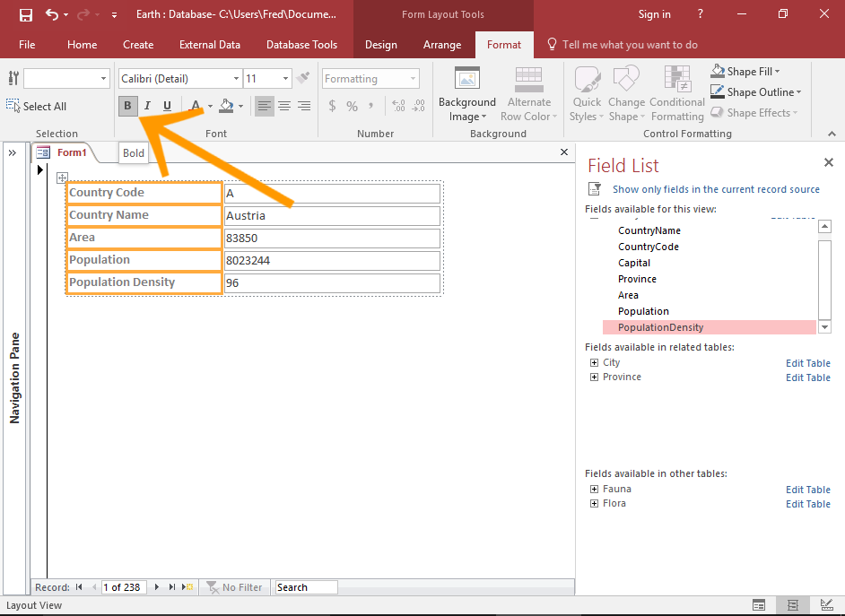The image size is (845, 616).
Task: Toggle the No Filter control
Action: (x=235, y=587)
